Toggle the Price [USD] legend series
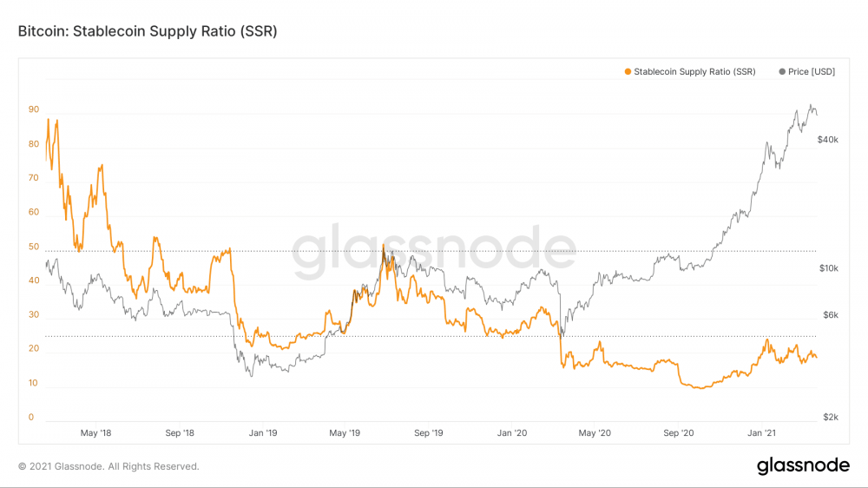The image size is (868, 488). click(812, 72)
